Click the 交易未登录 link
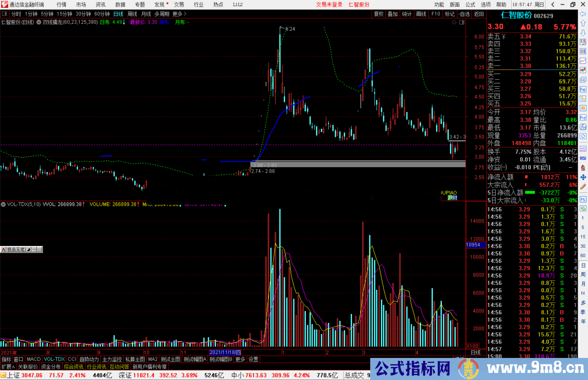The height and width of the screenshot is (380, 588). [x=329, y=4]
